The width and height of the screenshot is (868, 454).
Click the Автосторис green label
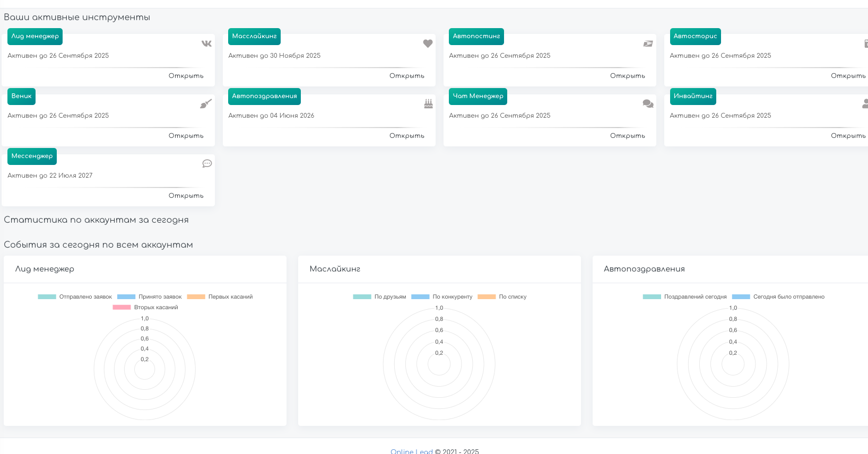click(x=696, y=37)
